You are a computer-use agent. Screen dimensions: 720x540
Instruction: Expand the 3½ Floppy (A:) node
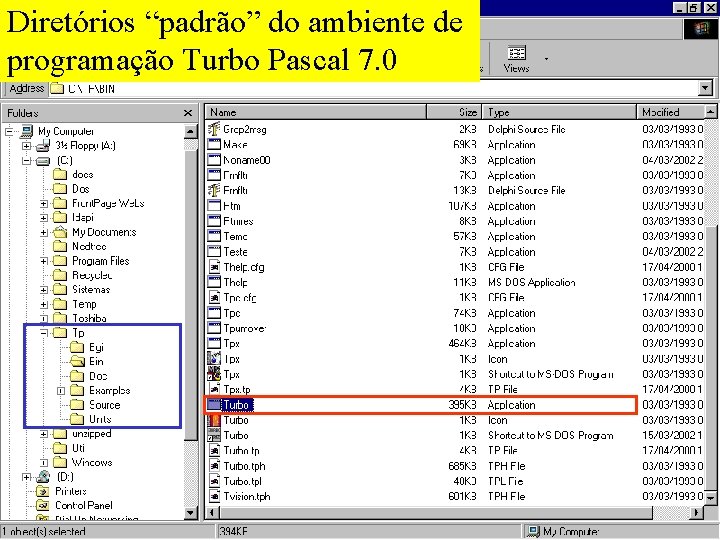pyautogui.click(x=27, y=146)
